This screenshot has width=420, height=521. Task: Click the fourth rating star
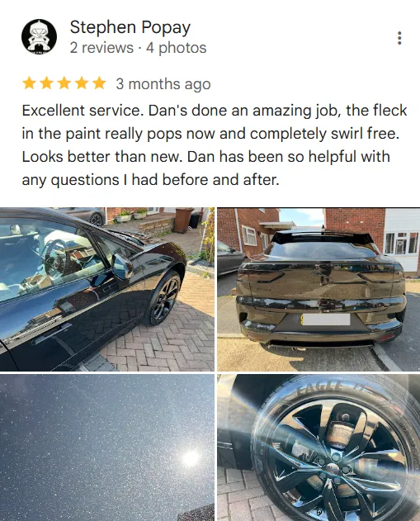pyautogui.click(x=82, y=83)
